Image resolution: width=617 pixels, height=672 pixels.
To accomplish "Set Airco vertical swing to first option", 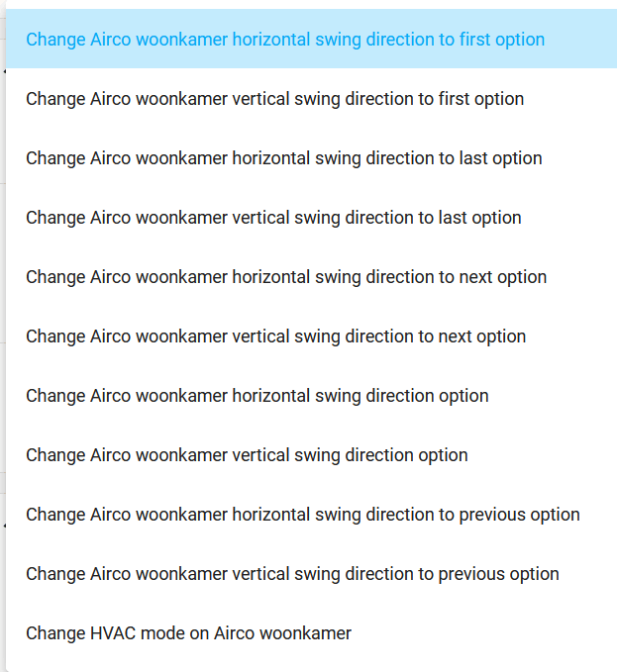I will (x=311, y=99).
